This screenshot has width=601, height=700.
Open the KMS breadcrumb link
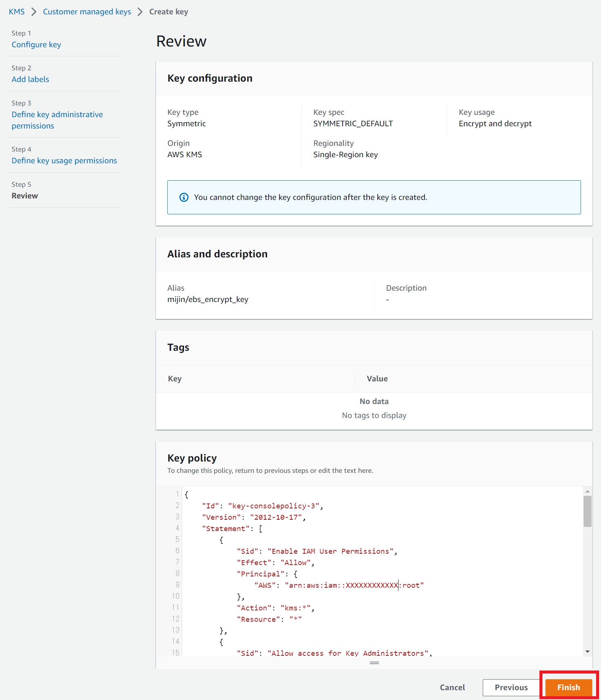coord(17,12)
